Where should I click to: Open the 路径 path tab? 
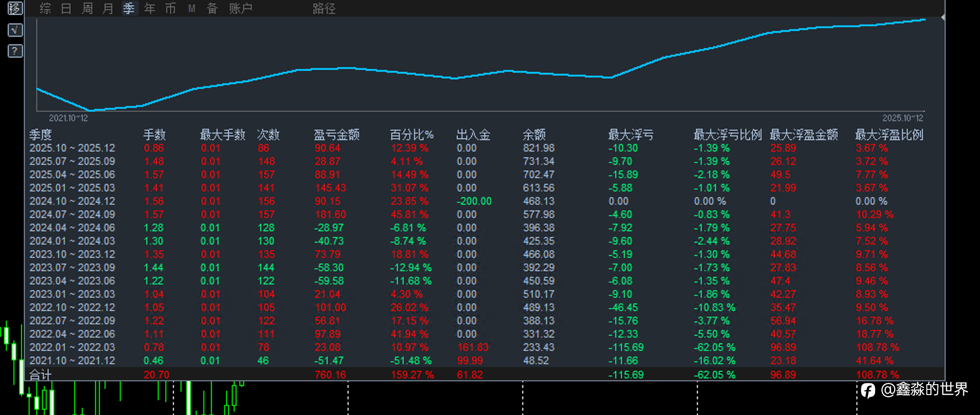click(x=324, y=9)
